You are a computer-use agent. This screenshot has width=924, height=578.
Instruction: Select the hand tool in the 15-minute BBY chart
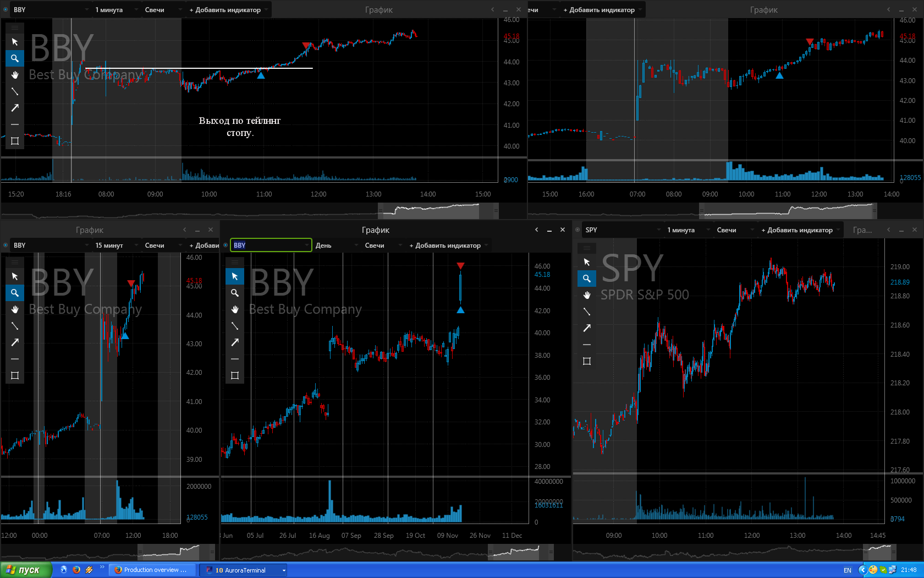[15, 309]
